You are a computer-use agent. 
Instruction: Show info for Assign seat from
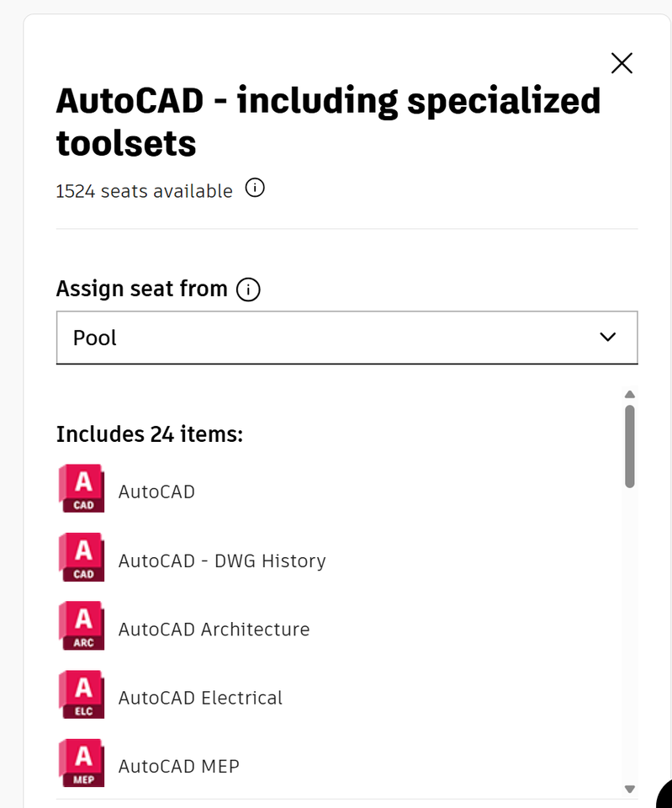click(x=248, y=290)
